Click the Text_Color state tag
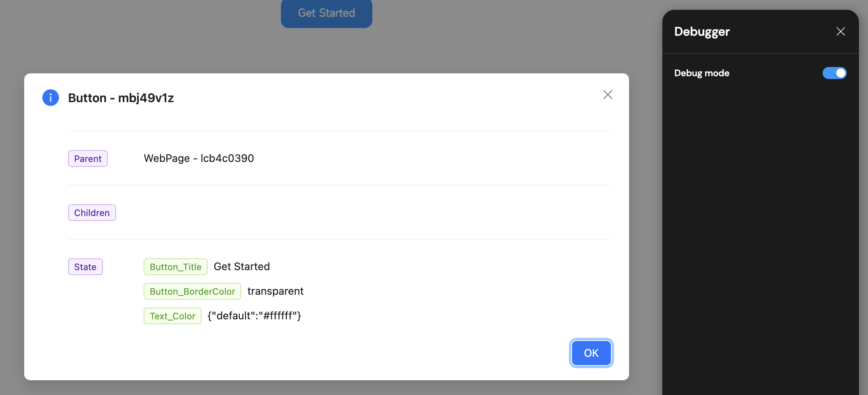 [172, 316]
